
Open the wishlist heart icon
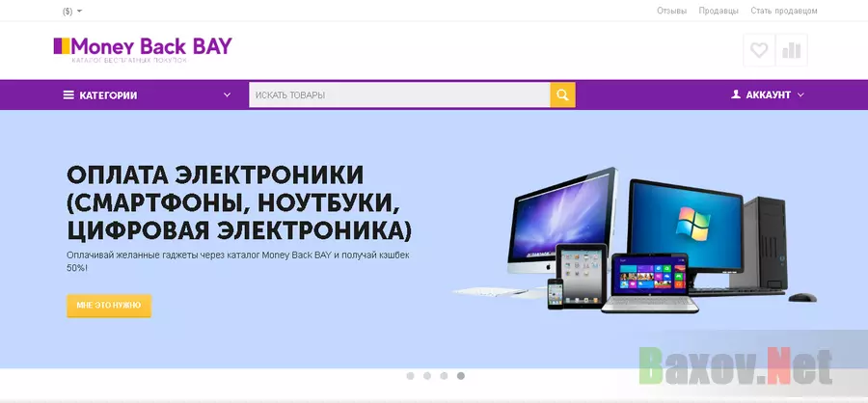tap(758, 50)
